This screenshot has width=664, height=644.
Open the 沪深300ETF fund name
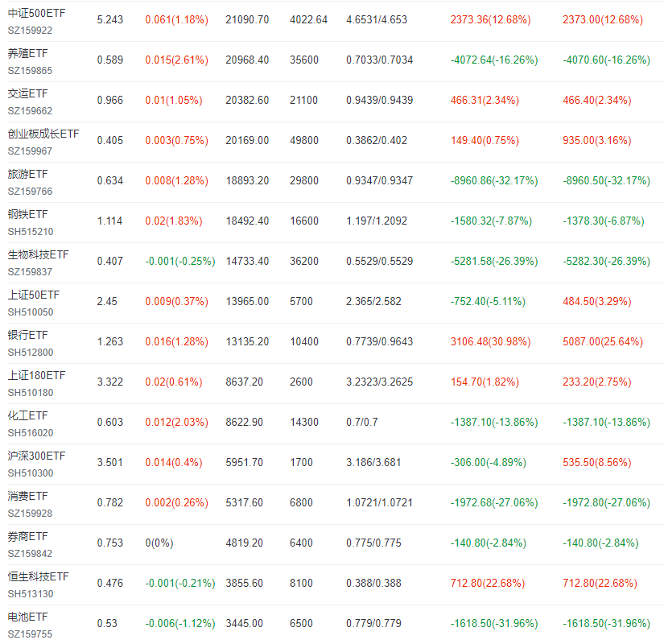coord(36,456)
